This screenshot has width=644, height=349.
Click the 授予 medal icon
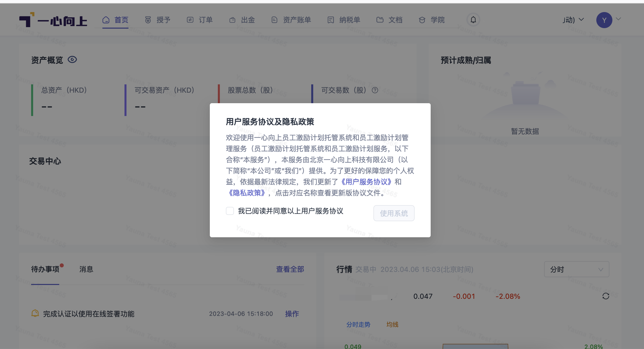click(148, 20)
